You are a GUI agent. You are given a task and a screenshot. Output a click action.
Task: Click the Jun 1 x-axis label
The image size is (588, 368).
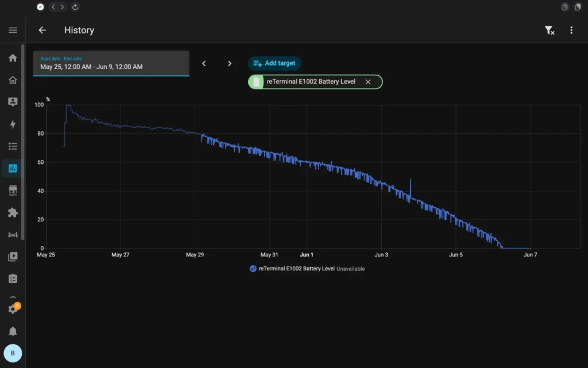307,255
